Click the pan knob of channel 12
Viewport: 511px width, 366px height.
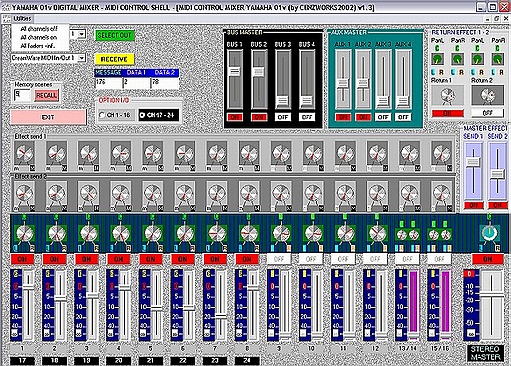[x=377, y=233]
